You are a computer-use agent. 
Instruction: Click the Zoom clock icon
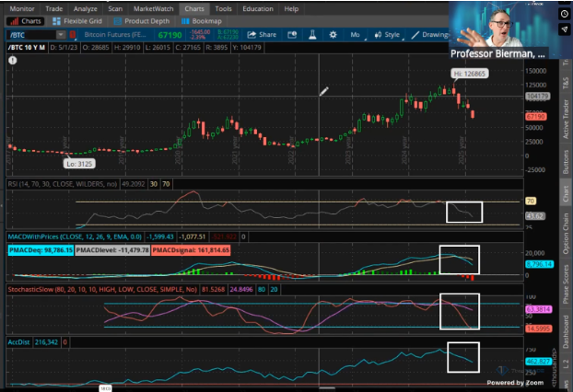coord(565,14)
